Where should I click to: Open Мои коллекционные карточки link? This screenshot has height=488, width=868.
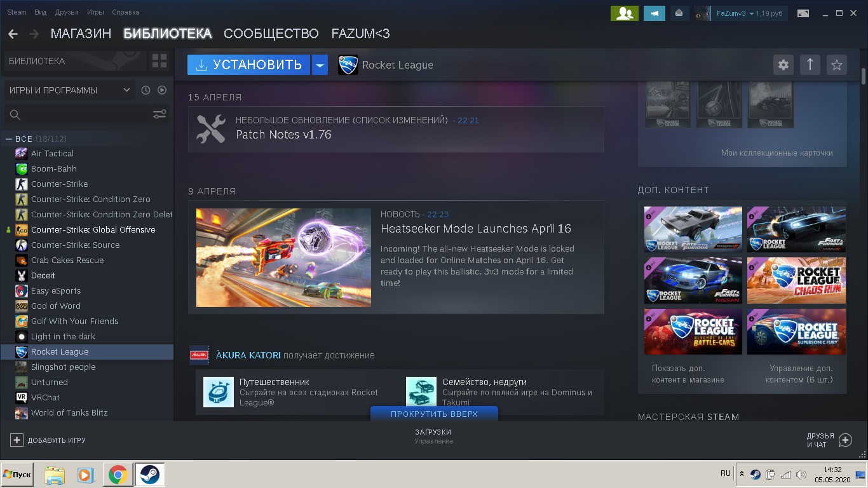click(776, 153)
